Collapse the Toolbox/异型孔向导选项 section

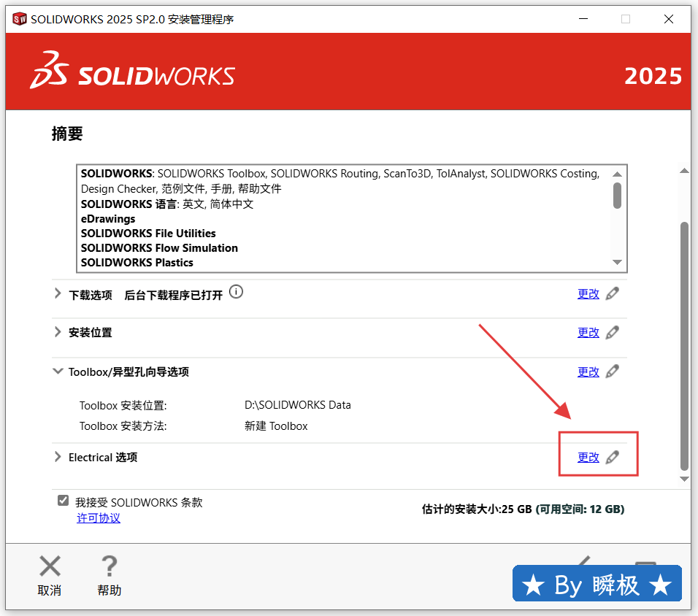(x=58, y=371)
